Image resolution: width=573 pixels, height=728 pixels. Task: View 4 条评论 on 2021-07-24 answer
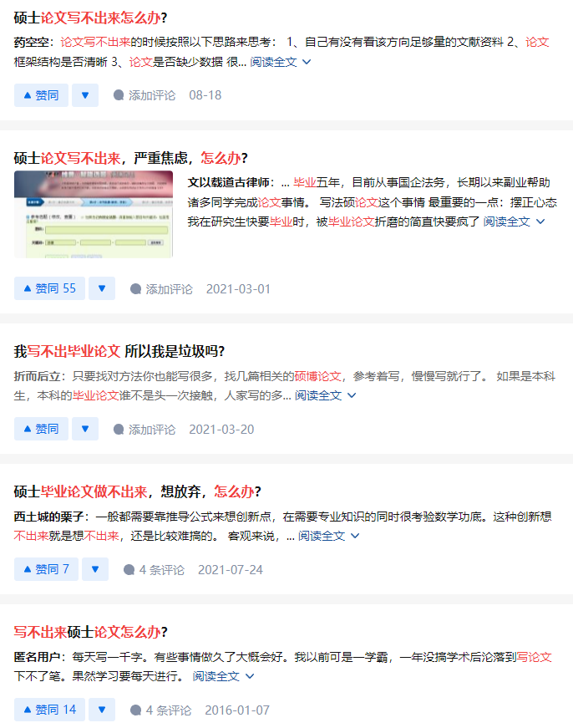pos(154,570)
